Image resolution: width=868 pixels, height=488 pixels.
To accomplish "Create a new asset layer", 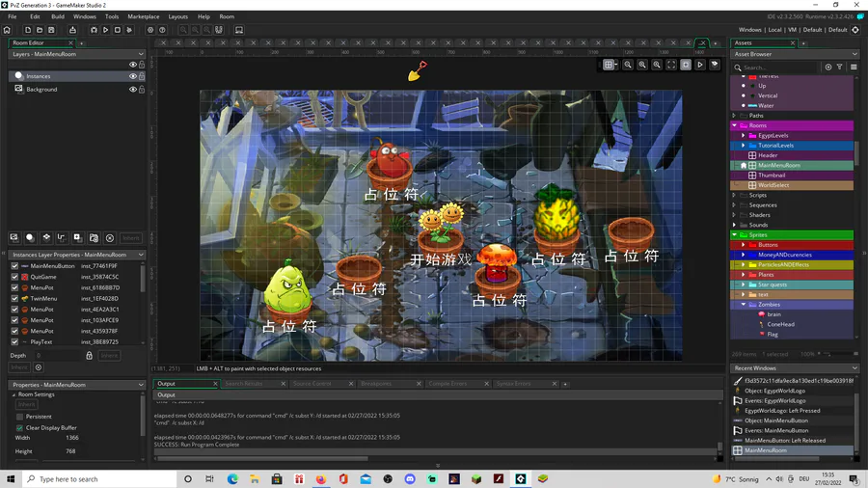I will tap(77, 238).
